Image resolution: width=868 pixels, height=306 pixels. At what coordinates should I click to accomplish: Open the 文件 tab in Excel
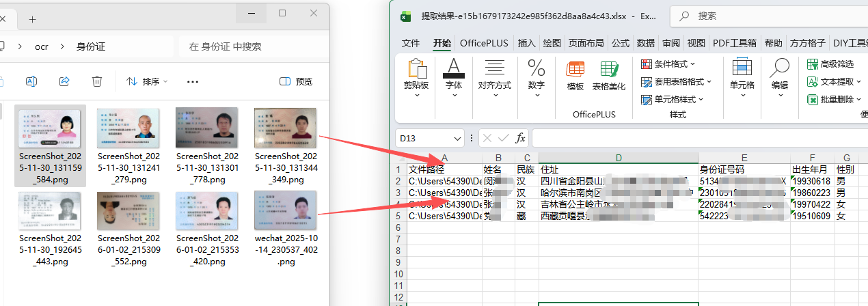tap(411, 43)
